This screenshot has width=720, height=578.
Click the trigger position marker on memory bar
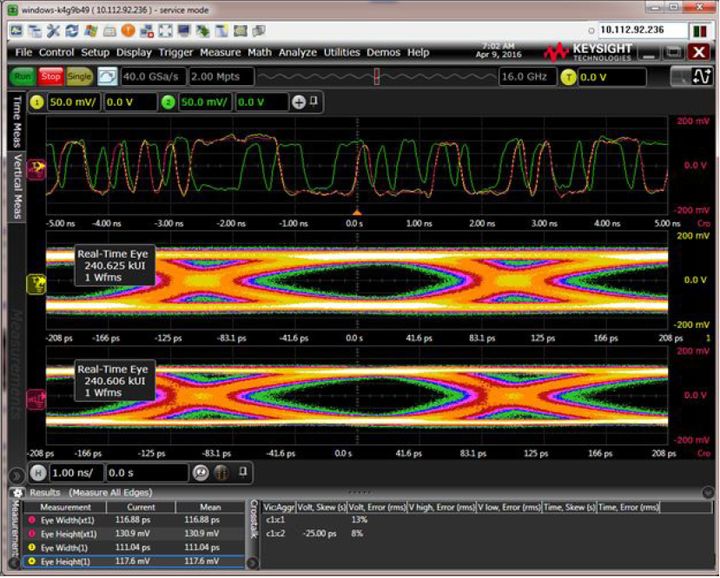[x=377, y=77]
